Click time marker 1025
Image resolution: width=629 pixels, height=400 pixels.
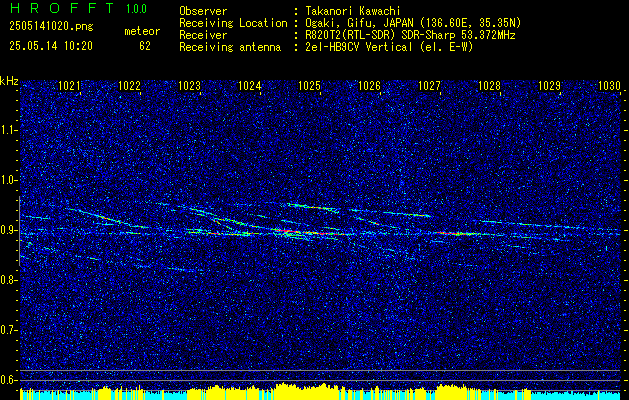coord(309,85)
